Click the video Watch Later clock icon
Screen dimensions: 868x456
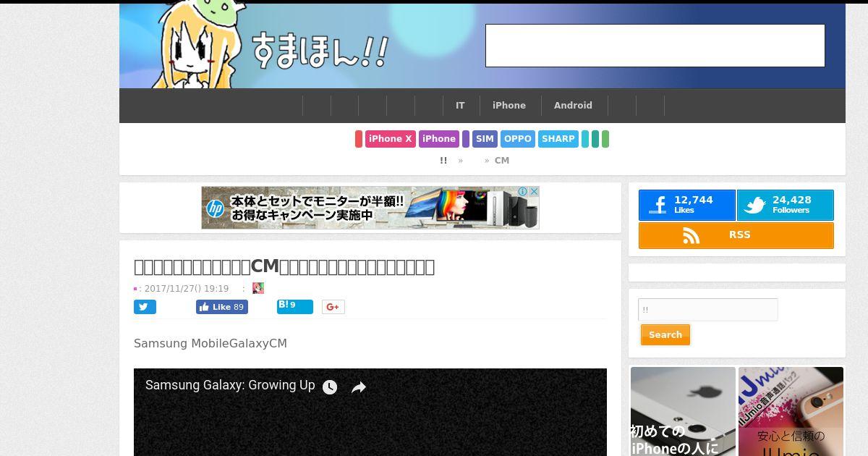point(330,387)
